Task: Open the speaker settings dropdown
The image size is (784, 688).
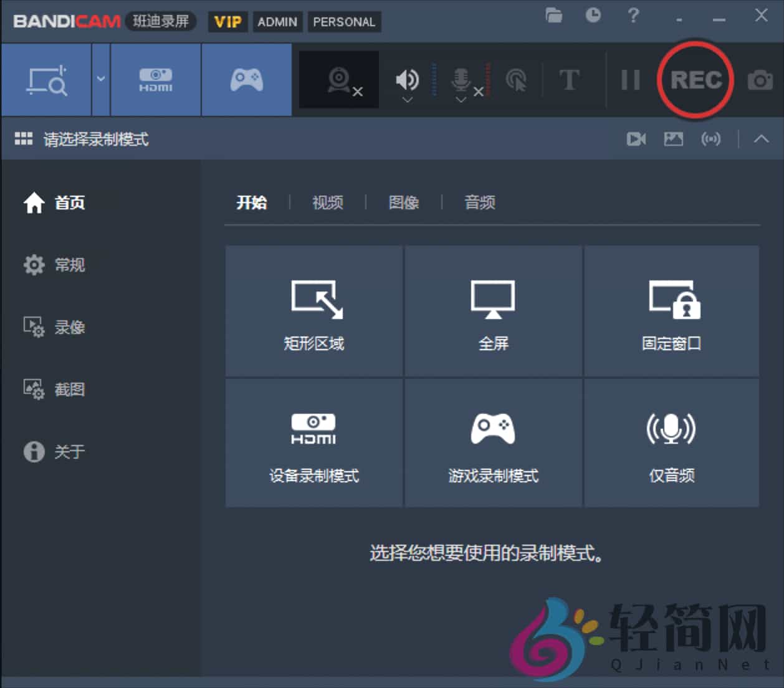Action: [408, 100]
